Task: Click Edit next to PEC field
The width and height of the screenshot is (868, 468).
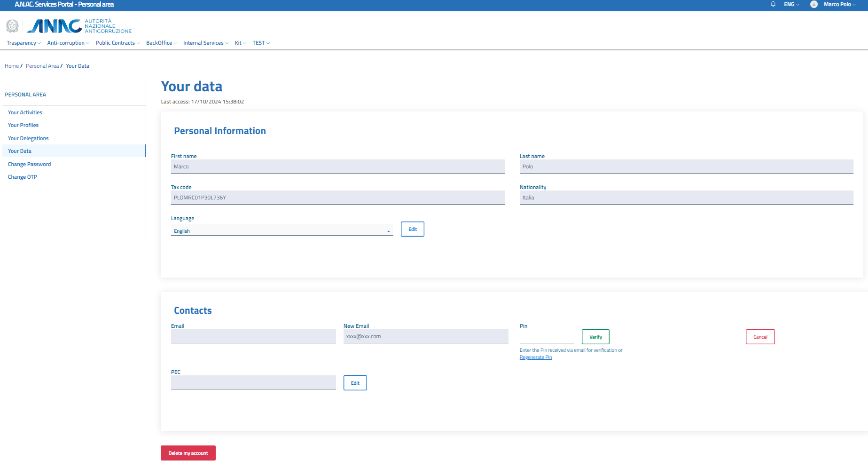Action: tap(355, 383)
